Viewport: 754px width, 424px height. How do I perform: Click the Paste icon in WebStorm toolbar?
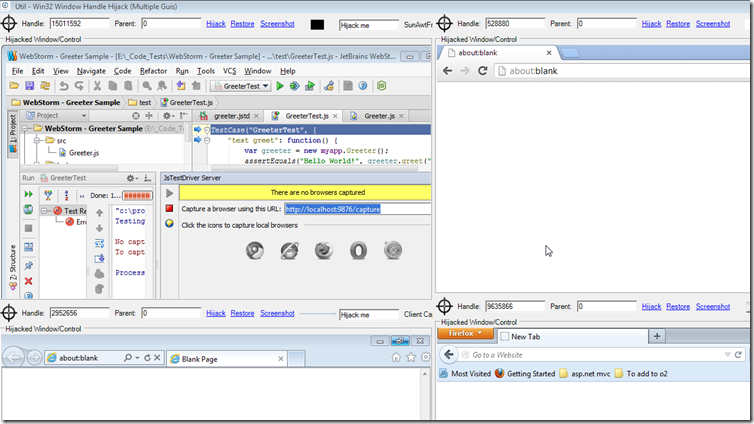[128, 86]
